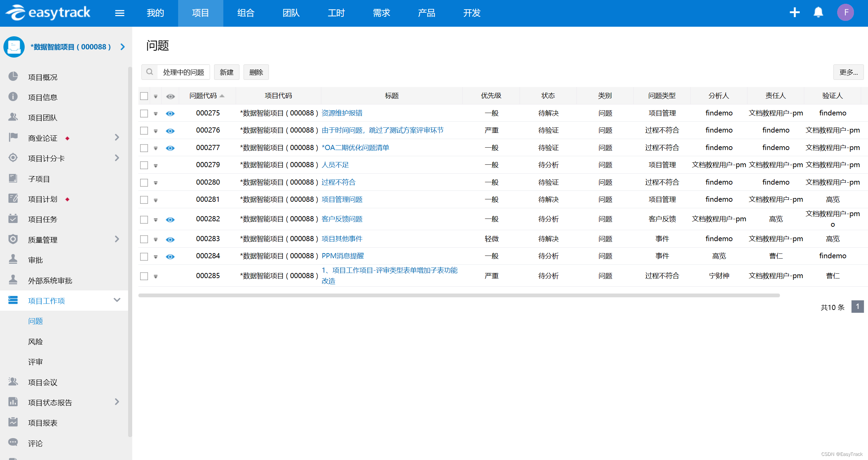Viewport: 868px width, 460px height.
Task: Click 商业论证 flag icon
Action: click(x=13, y=137)
